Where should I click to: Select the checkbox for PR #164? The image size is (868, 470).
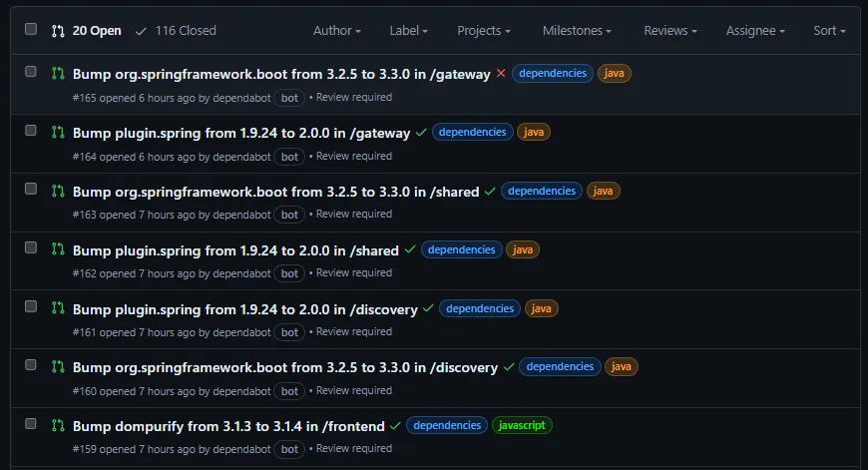[x=31, y=131]
